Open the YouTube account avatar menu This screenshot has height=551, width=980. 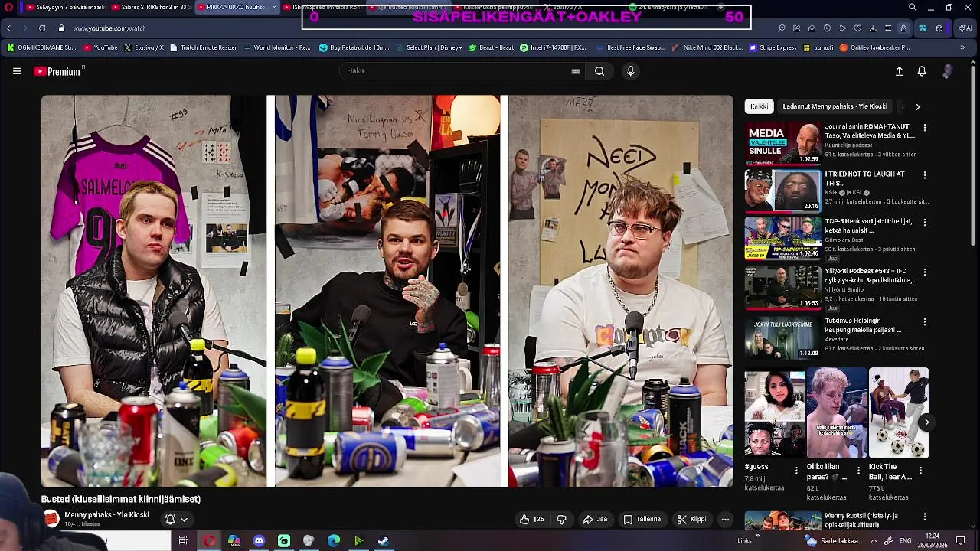[x=947, y=71]
